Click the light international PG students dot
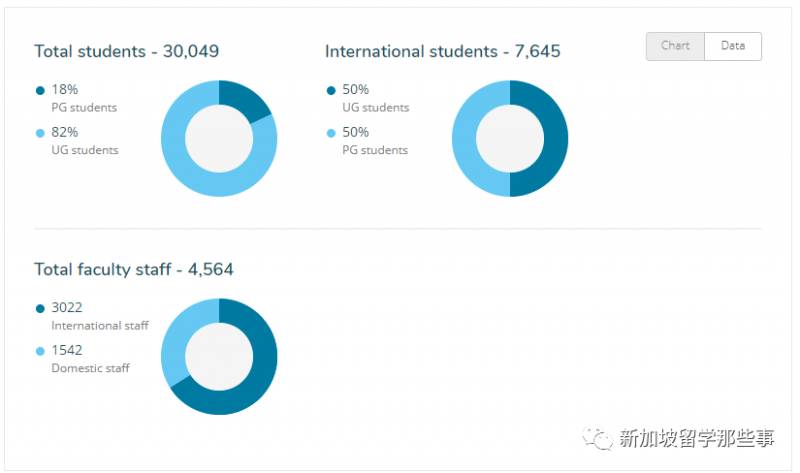 (x=331, y=133)
